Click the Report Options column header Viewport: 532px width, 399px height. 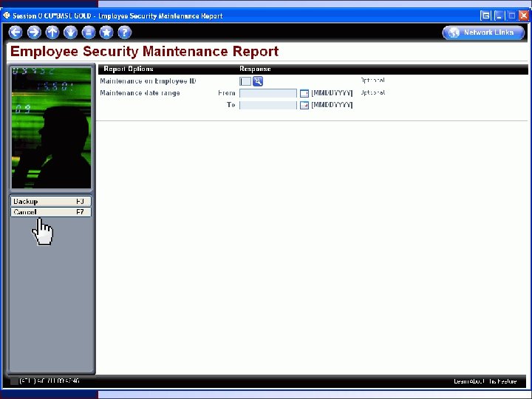coord(129,69)
